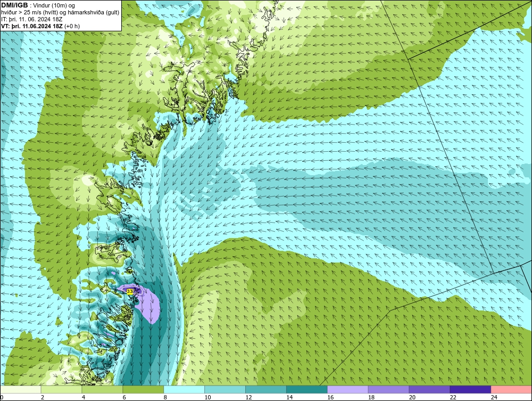
Task: Click the legend scale number "12"
Action: click(x=248, y=397)
